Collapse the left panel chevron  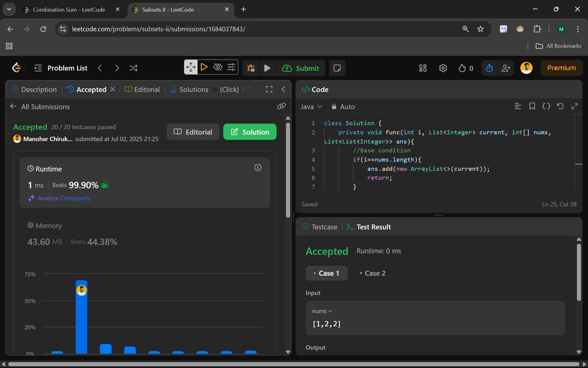click(283, 89)
